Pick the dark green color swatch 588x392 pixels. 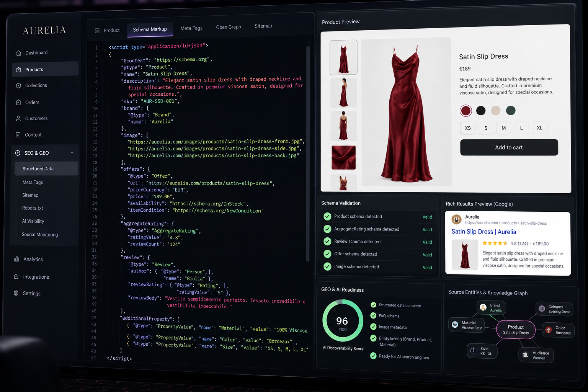click(x=511, y=111)
